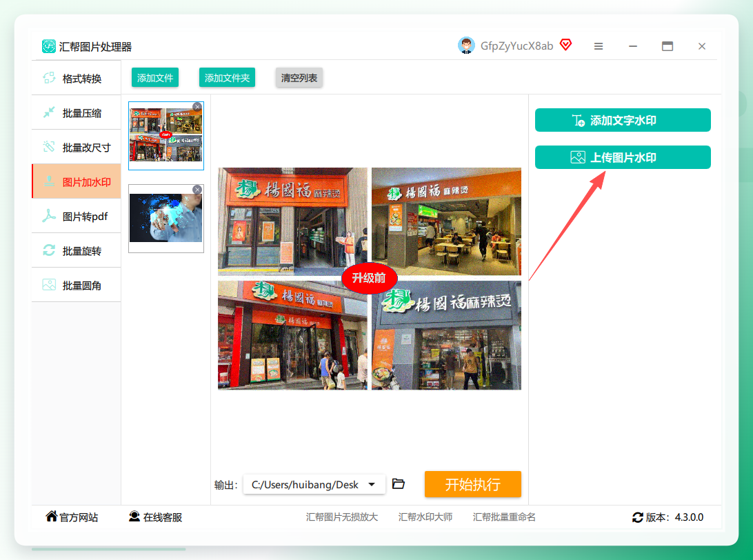Expand the output path dropdown
The image size is (753, 560).
[x=372, y=485]
